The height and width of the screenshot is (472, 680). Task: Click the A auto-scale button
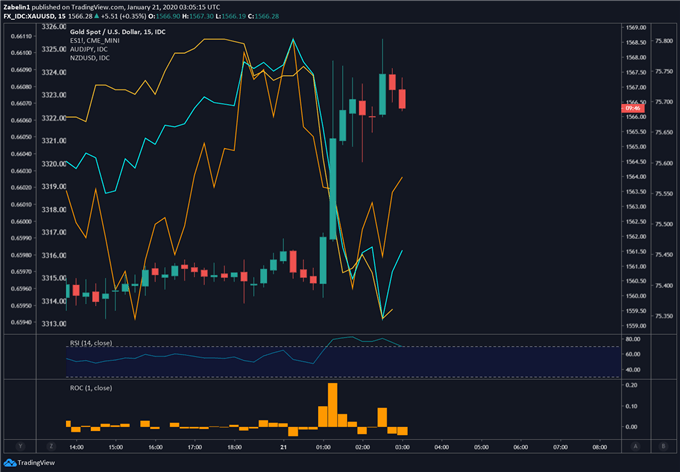tap(636, 446)
